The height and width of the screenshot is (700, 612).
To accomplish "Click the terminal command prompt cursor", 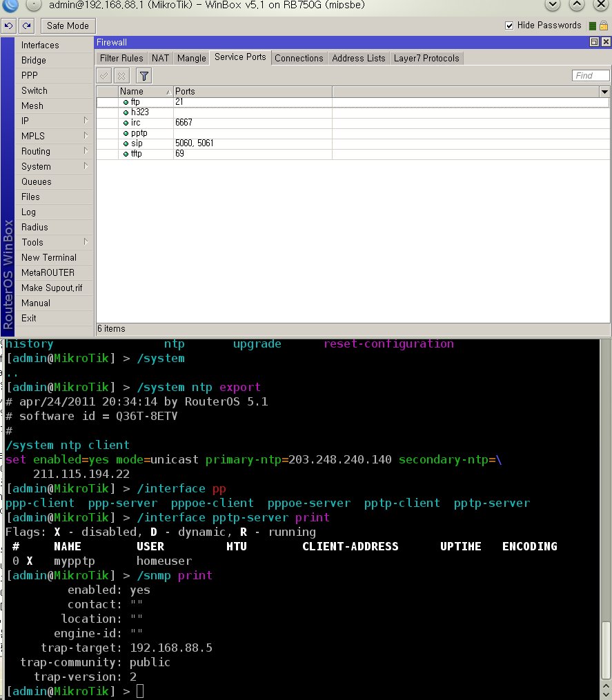I will [140, 691].
